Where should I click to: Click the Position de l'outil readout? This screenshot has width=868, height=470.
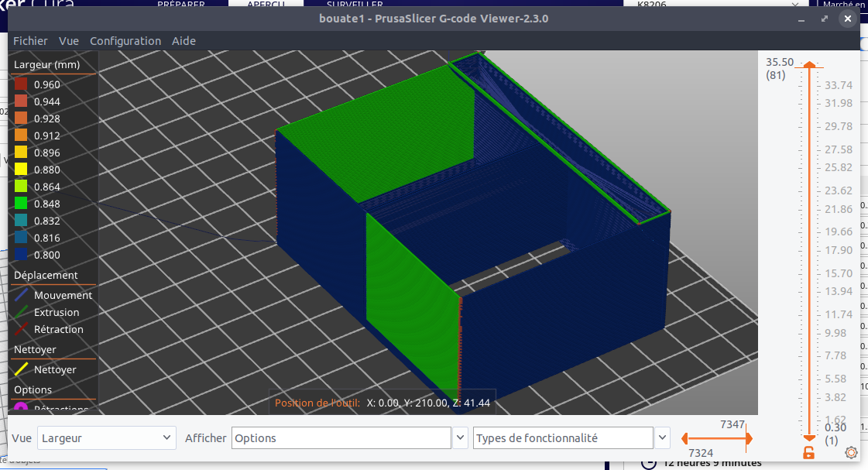(382, 403)
